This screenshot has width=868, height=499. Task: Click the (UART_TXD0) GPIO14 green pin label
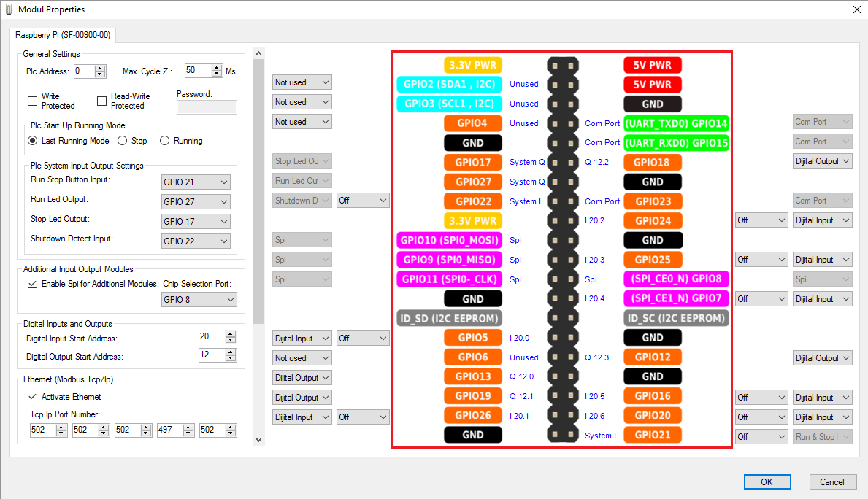[677, 123]
